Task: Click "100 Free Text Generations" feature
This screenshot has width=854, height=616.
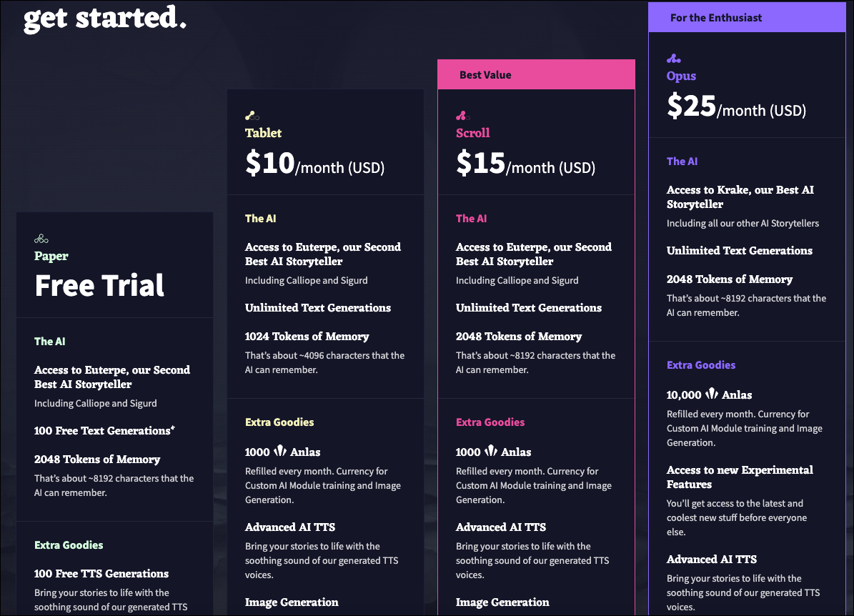Action: click(x=104, y=430)
